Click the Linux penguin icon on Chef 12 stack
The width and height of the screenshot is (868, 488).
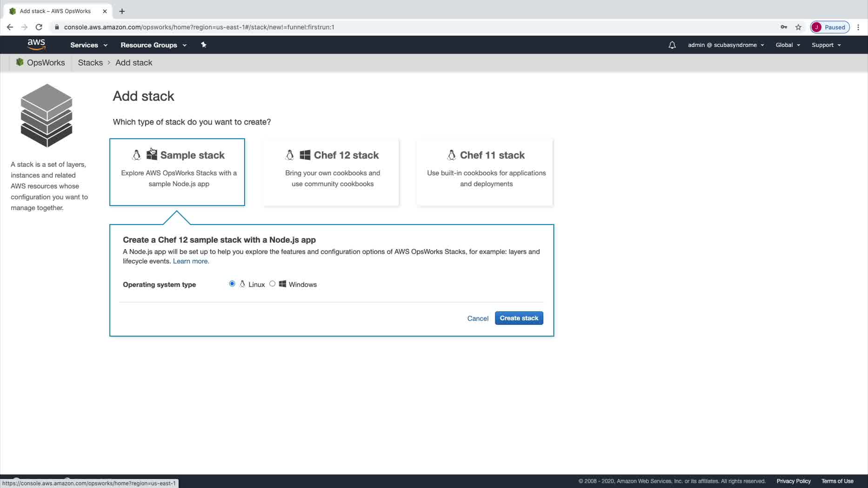coord(290,155)
